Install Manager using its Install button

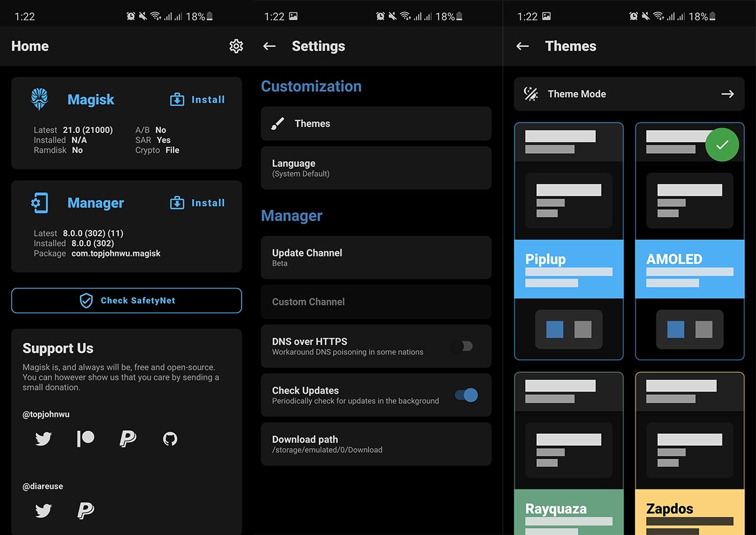197,203
